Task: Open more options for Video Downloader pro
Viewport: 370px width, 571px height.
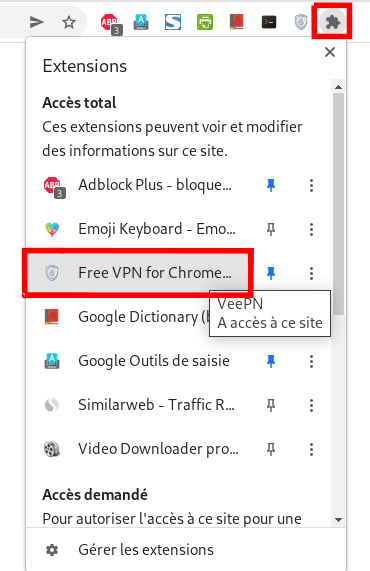Action: pos(311,449)
